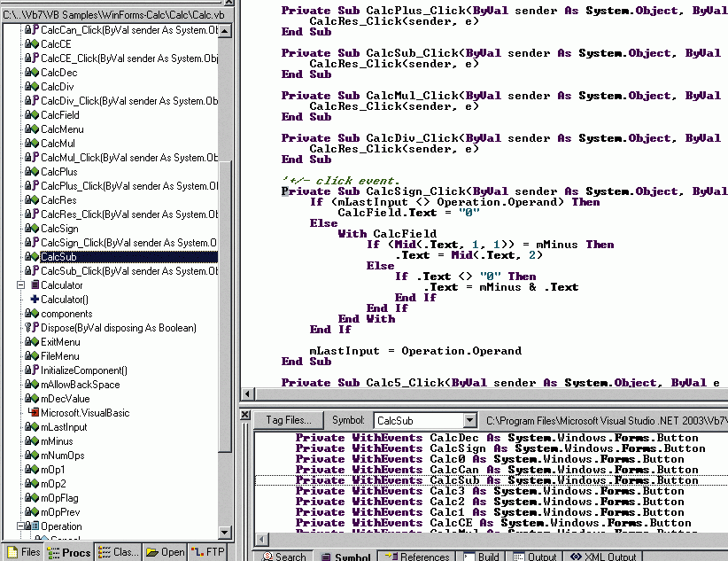Viewport: 728px width, 561px height.
Task: Click the symbol list's left scroll arrow
Action: pos(261,539)
